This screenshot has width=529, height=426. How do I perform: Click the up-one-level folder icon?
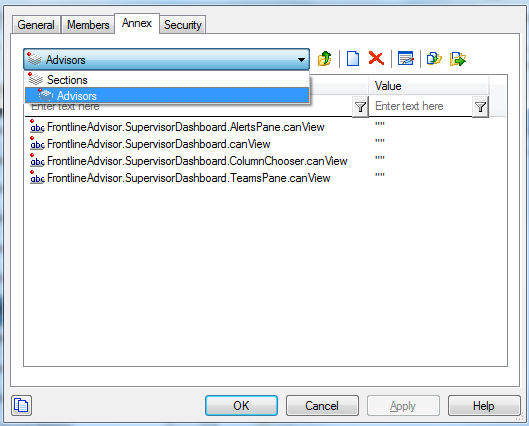325,59
